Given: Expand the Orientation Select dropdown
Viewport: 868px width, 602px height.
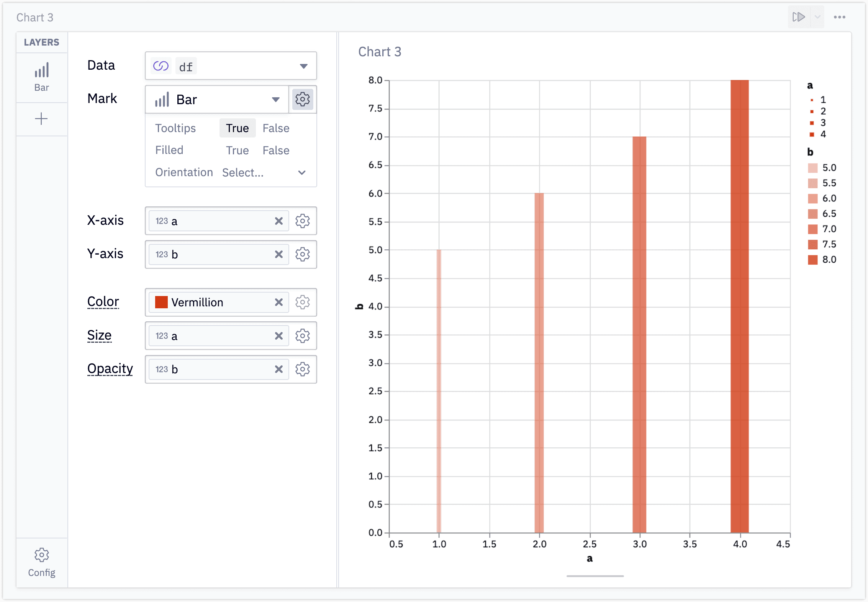Looking at the screenshot, I should click(264, 173).
